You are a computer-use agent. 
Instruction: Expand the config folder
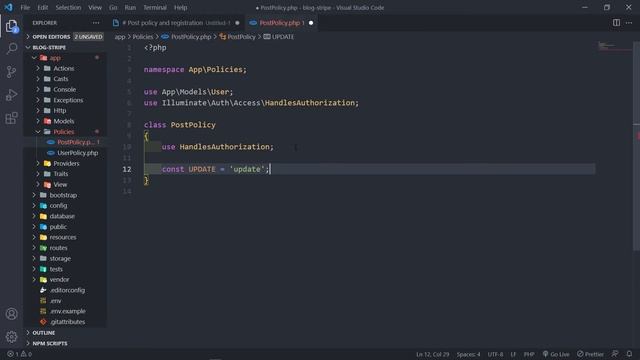[58, 206]
